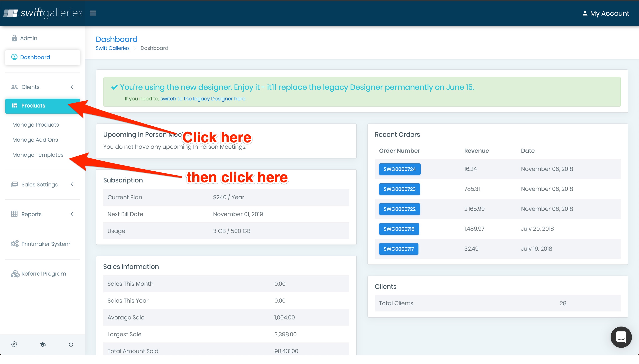Viewport: 639px width, 364px height.
Task: Click the Swift Galleries logo
Action: coord(43,13)
